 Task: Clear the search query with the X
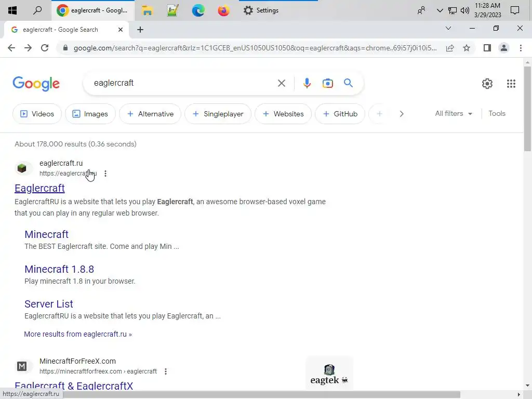tap(281, 83)
